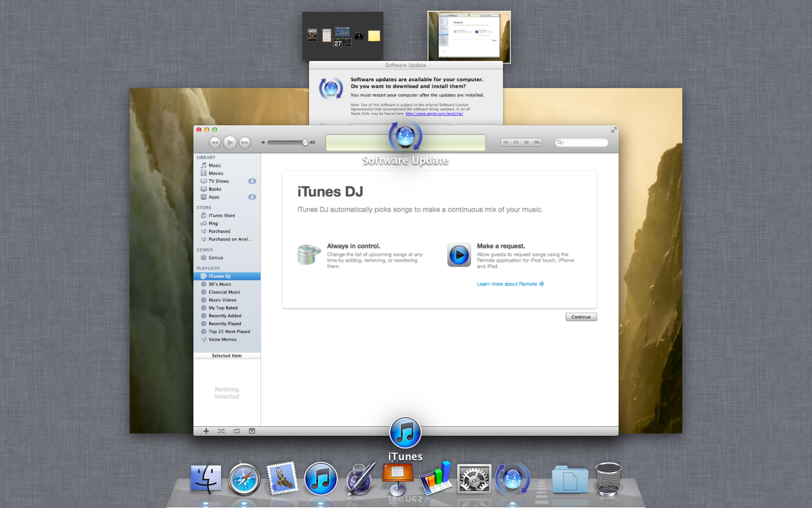This screenshot has height=508, width=812.
Task: Open 'Learn more about Remote' link
Action: point(510,284)
